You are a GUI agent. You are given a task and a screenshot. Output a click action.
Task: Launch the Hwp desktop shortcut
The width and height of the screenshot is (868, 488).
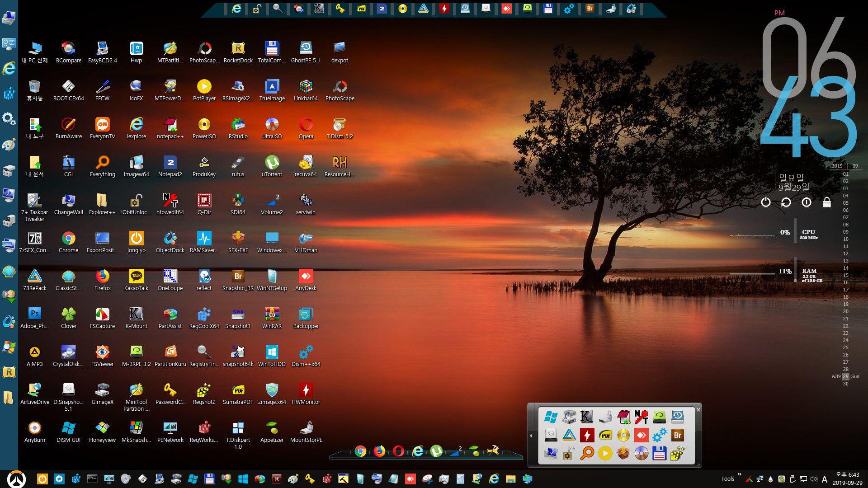[136, 52]
